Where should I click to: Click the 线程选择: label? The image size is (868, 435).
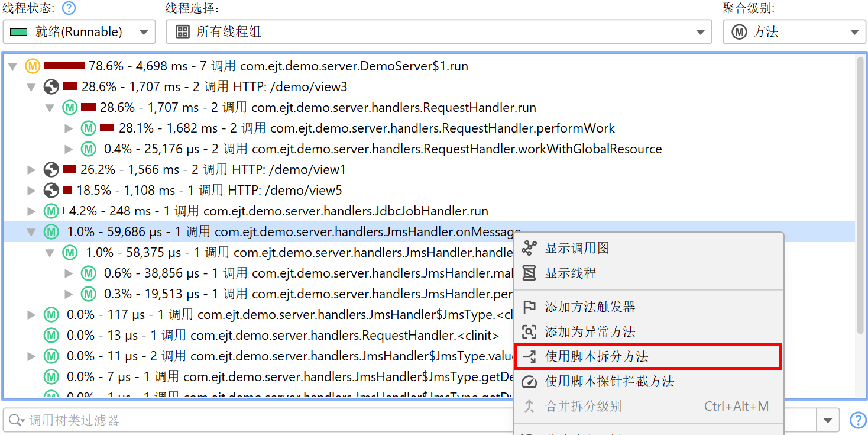pyautogui.click(x=192, y=8)
